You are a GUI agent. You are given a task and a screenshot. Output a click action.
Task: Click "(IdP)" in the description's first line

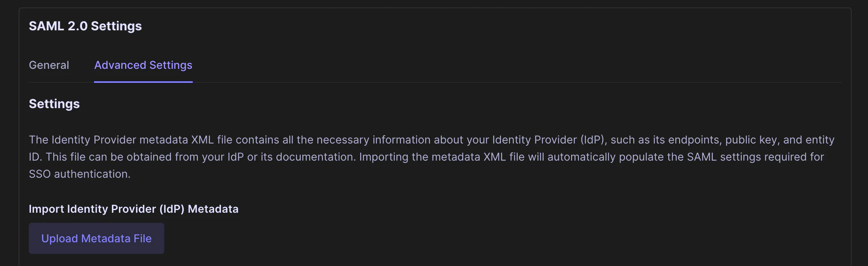(593, 140)
